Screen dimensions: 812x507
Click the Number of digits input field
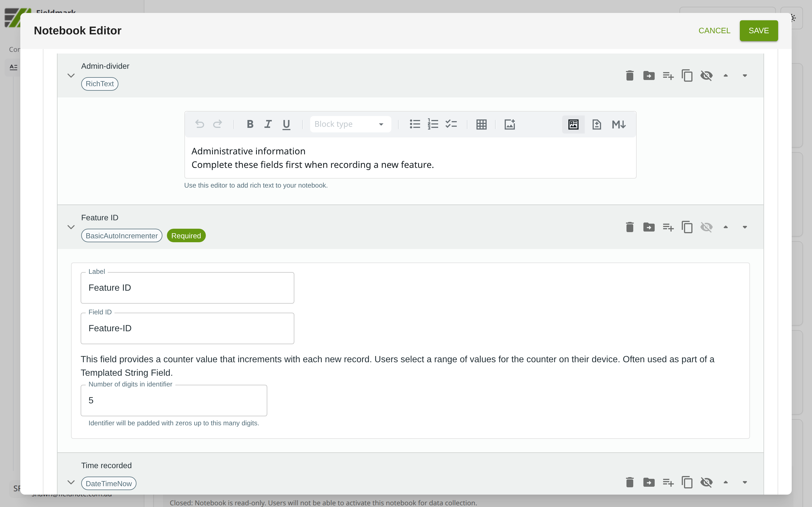click(x=173, y=400)
